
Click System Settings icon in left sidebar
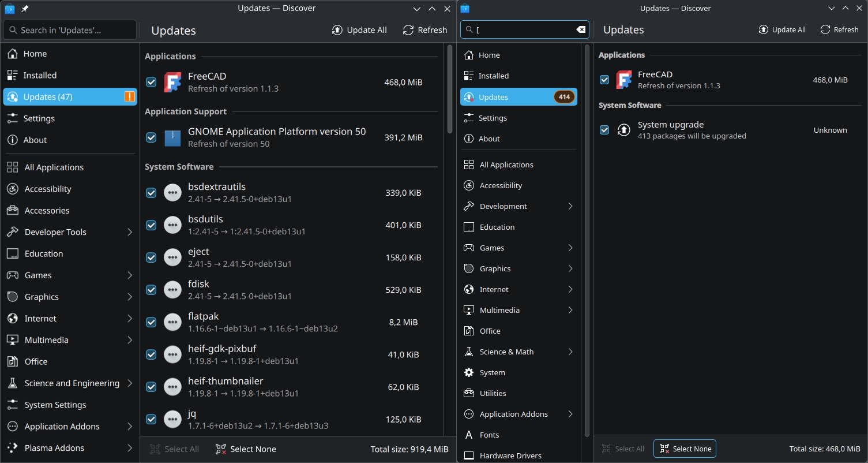pos(13,405)
